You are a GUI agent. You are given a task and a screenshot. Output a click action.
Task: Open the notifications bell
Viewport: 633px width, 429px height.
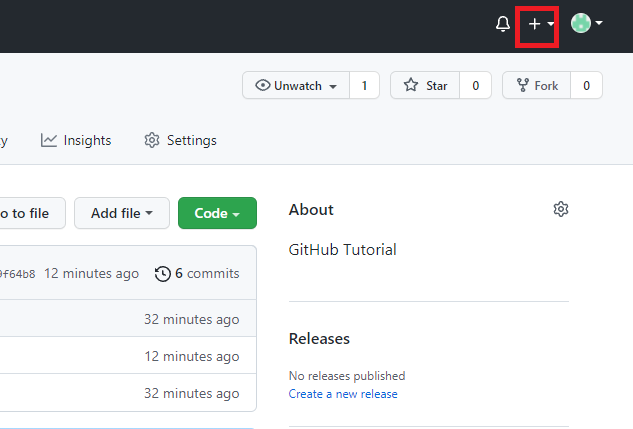click(x=503, y=24)
